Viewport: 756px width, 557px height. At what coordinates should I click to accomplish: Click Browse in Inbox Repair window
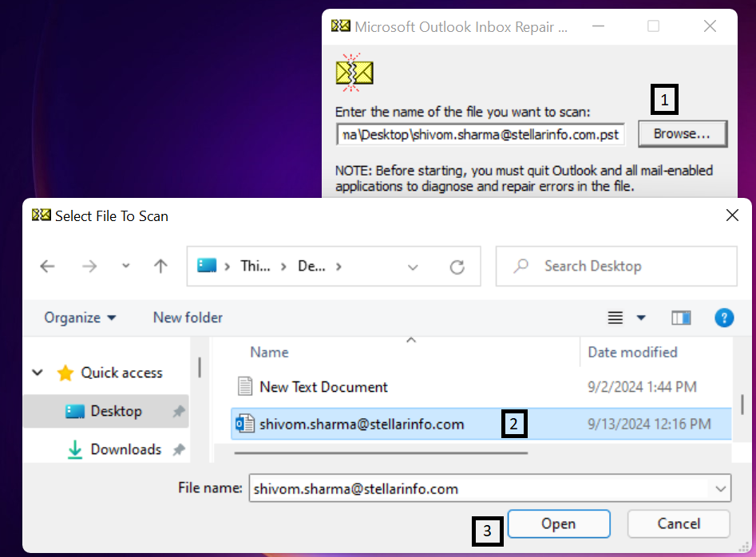click(x=683, y=134)
